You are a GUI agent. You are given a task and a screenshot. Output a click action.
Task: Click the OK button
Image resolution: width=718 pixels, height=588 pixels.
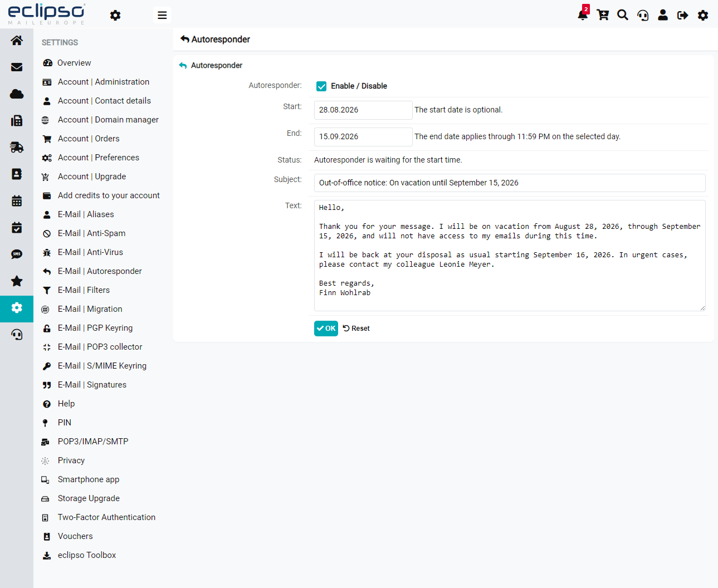point(326,329)
